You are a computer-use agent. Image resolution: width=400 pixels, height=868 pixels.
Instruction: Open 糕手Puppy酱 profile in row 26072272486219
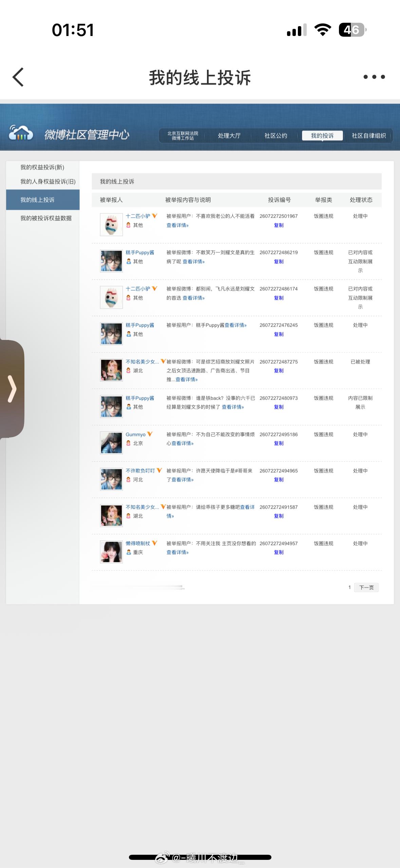(x=140, y=252)
